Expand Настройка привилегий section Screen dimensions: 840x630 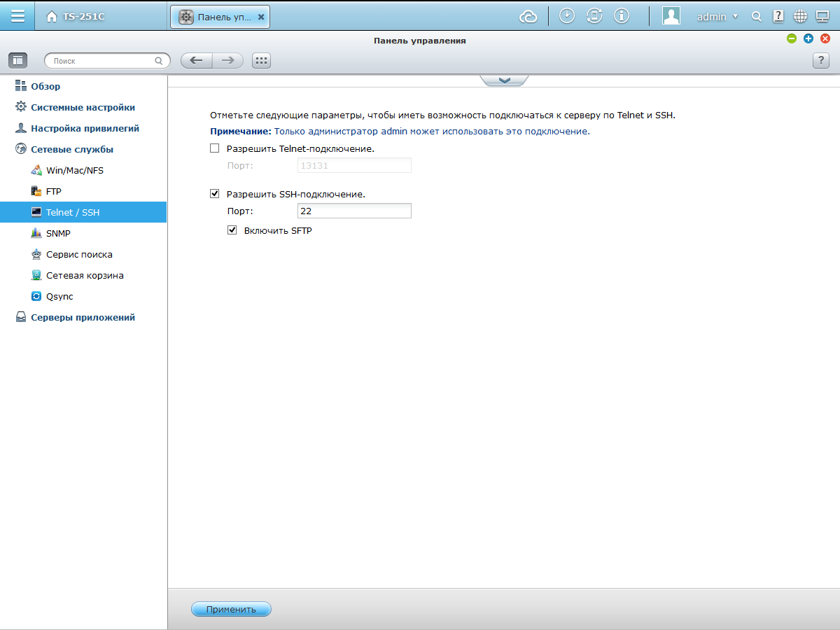[83, 128]
